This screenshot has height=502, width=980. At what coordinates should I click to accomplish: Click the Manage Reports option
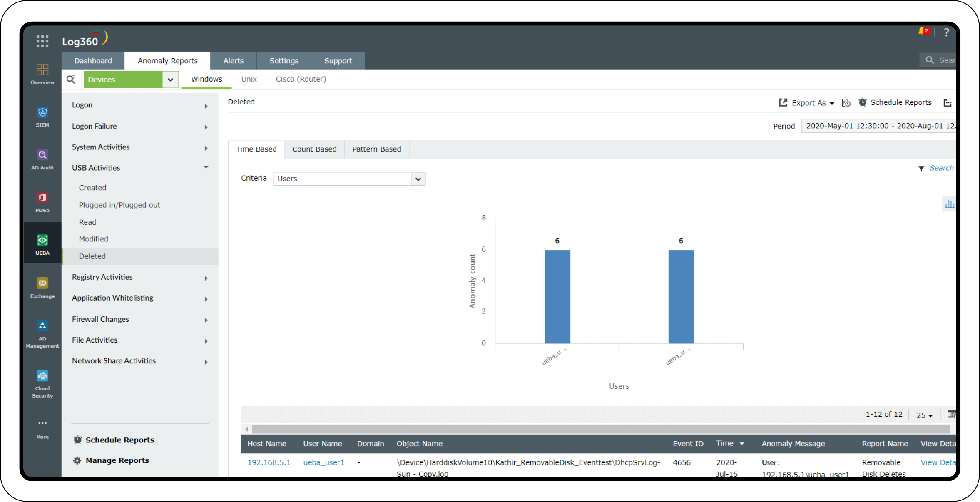(117, 460)
